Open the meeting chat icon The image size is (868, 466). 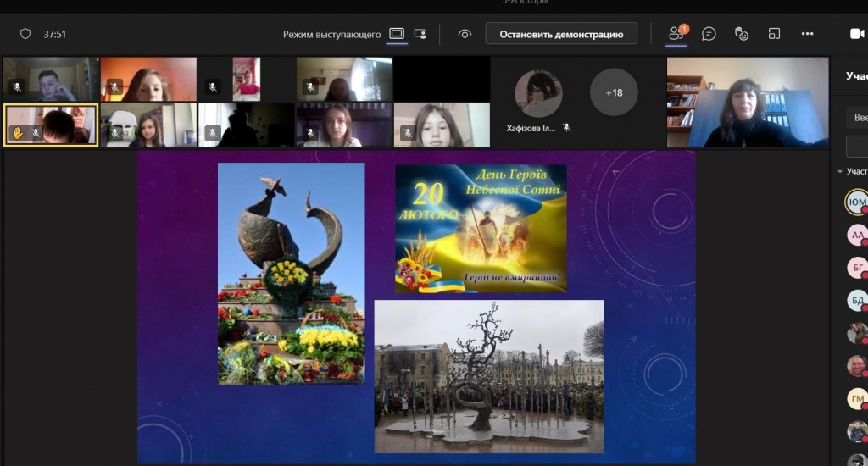pos(709,34)
